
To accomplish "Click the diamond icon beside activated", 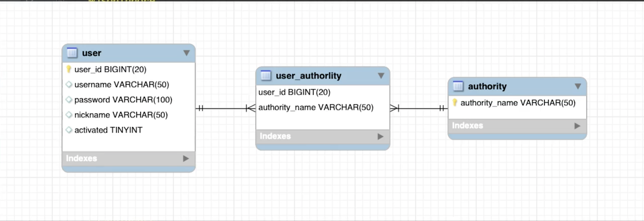I will (x=69, y=130).
